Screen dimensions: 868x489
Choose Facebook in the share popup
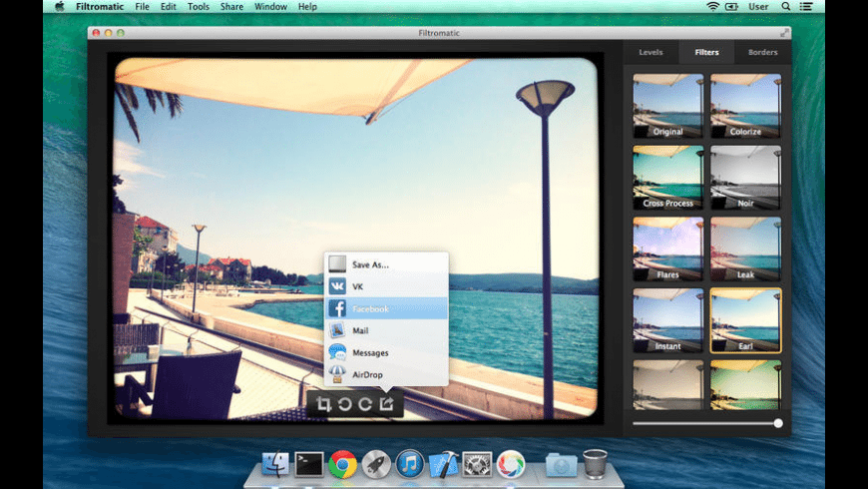pos(385,308)
